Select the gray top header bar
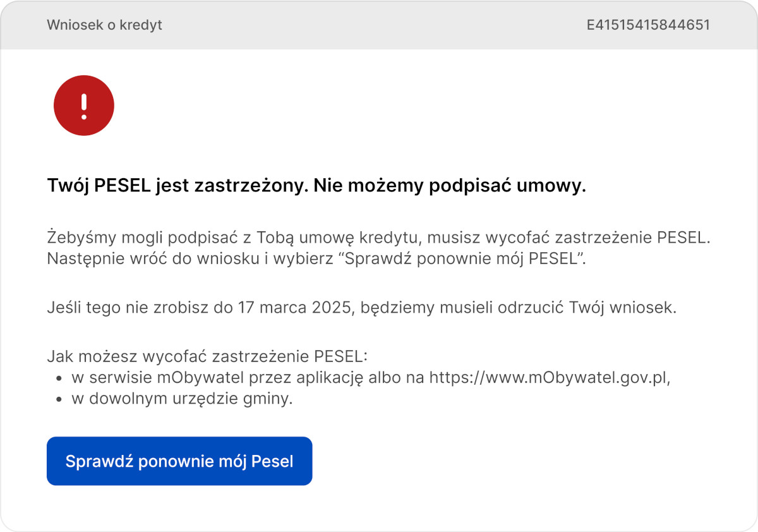The image size is (758, 532). tap(379, 25)
